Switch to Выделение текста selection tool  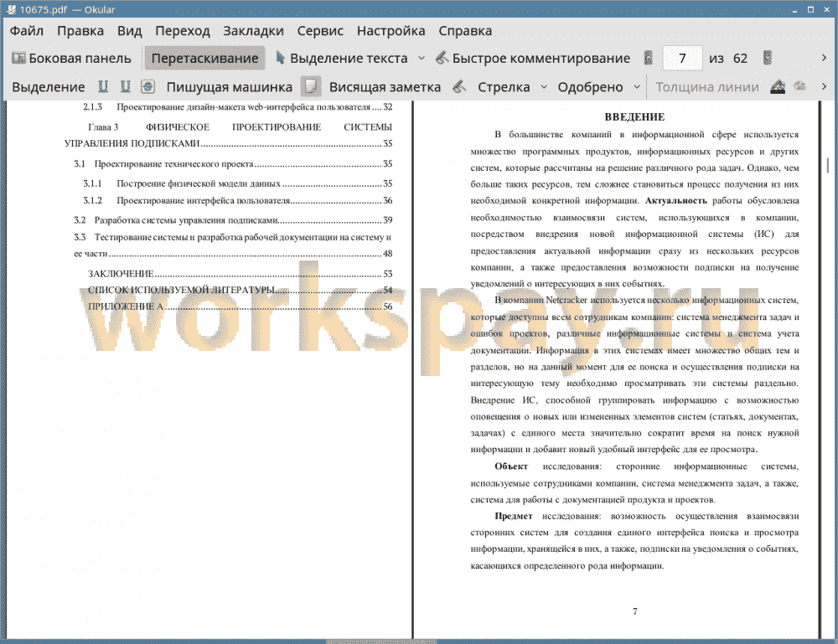click(x=342, y=59)
